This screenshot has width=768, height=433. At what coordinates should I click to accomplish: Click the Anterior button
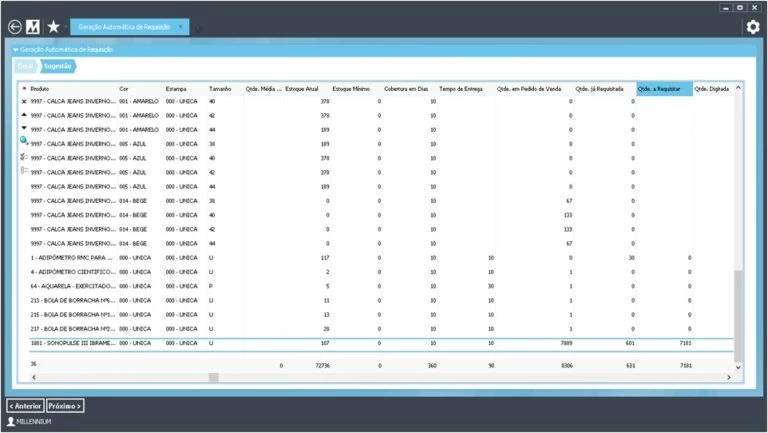[25, 406]
